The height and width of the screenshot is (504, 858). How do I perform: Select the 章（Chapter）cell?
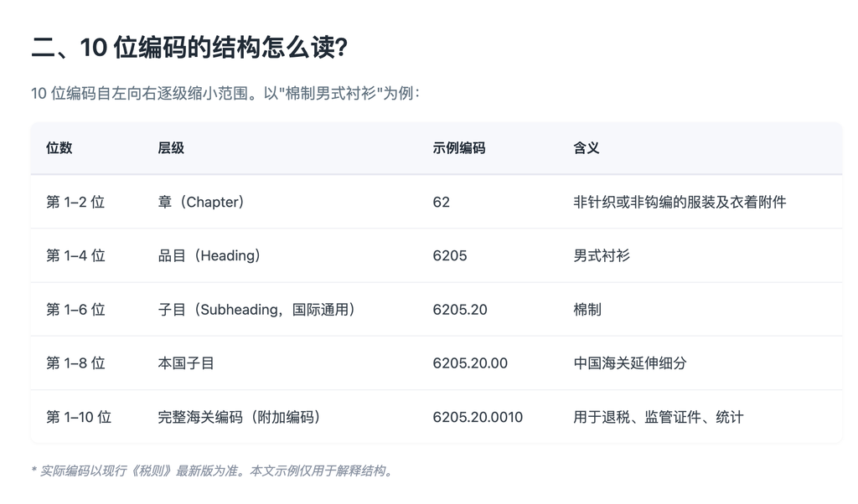tap(201, 203)
